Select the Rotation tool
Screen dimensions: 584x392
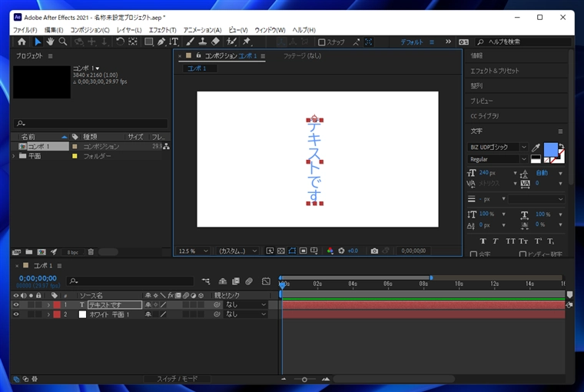[120, 42]
